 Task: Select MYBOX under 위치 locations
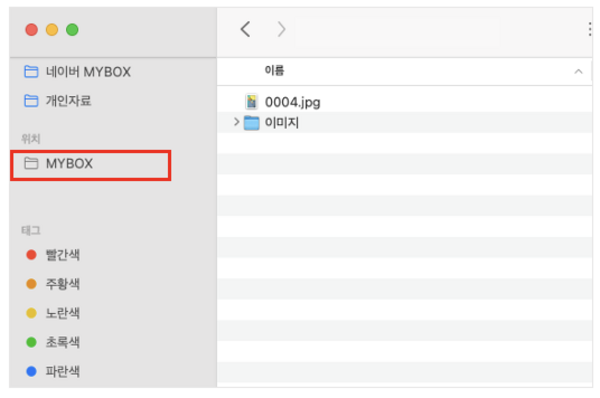click(x=91, y=165)
